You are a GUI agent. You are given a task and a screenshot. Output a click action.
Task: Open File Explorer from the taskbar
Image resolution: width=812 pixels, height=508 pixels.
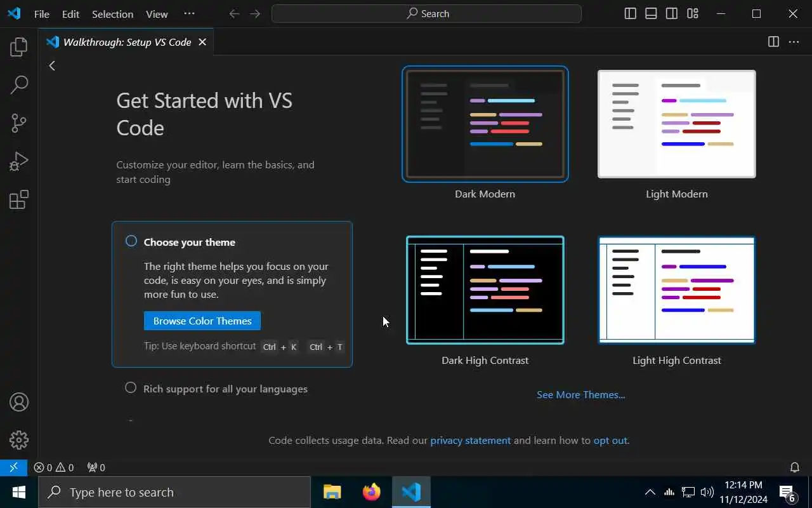click(x=332, y=492)
